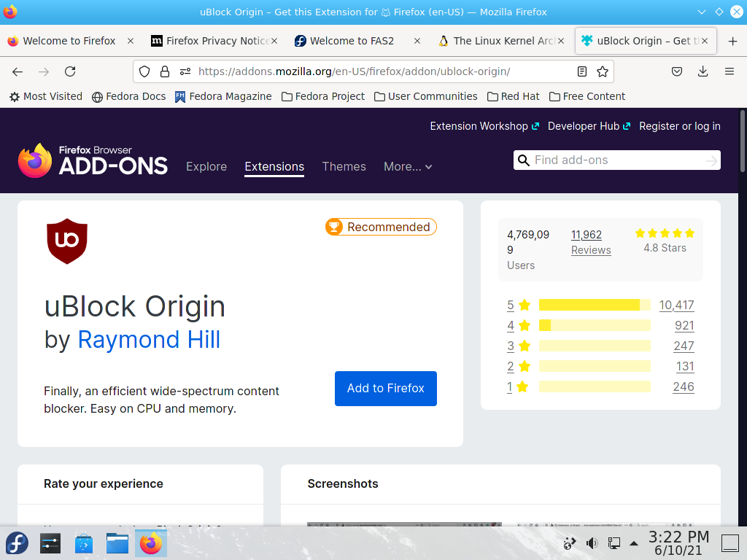This screenshot has width=747, height=560.
Task: Click Show Desktop icon in taskbar
Action: coord(729,543)
